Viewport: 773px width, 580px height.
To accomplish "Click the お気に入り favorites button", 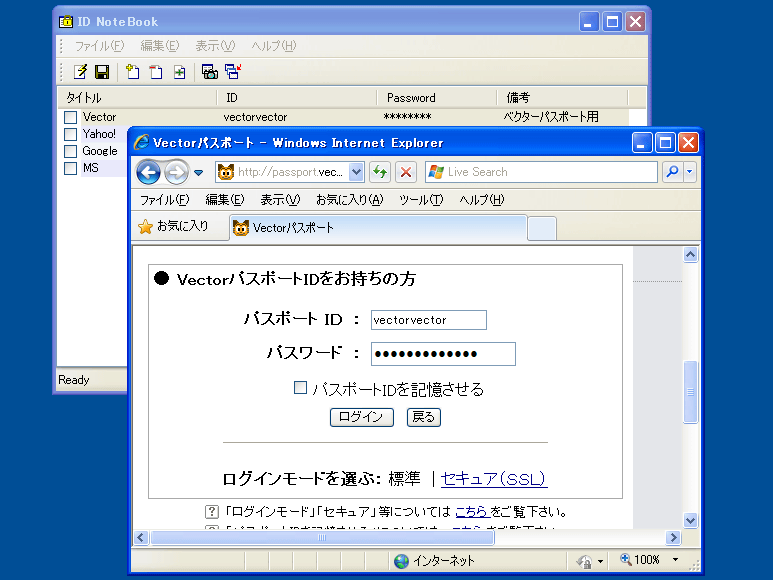I will point(174,227).
